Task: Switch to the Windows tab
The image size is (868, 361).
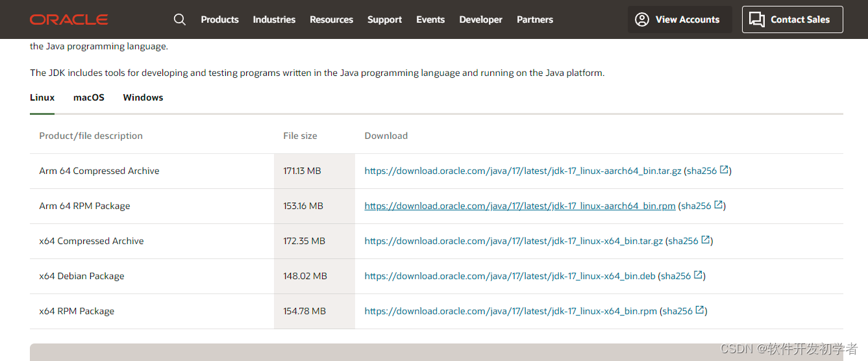Action: [143, 97]
